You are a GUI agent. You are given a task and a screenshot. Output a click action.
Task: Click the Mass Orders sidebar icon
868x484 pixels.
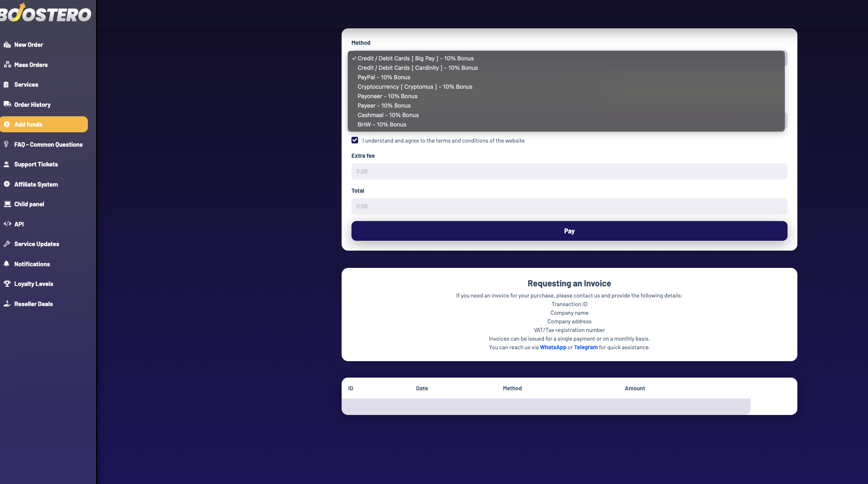(7, 65)
